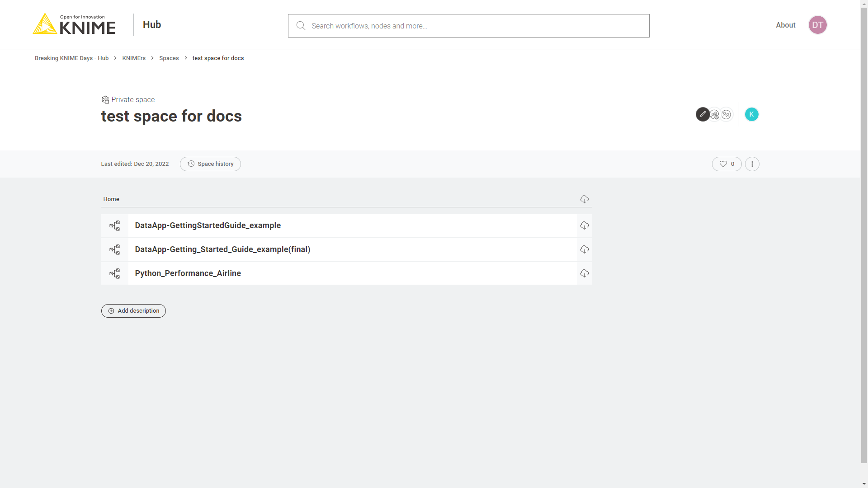The image size is (868, 488).
Task: Open the three-dot more options menu
Action: click(752, 164)
